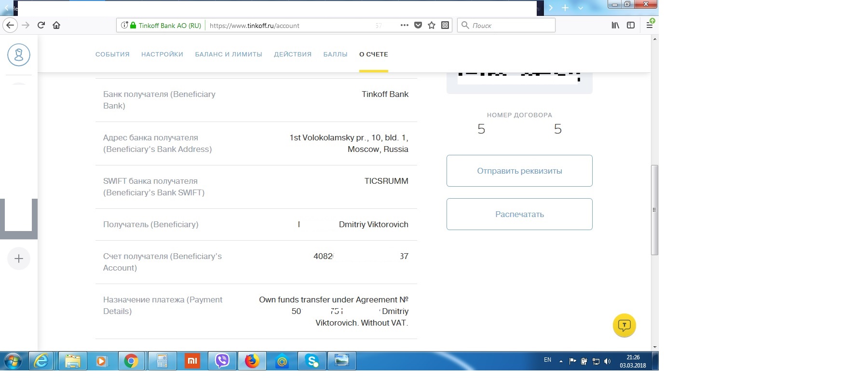This screenshot has width=868, height=382.
Task: Open the Firefox hamburger menu
Action: (650, 25)
